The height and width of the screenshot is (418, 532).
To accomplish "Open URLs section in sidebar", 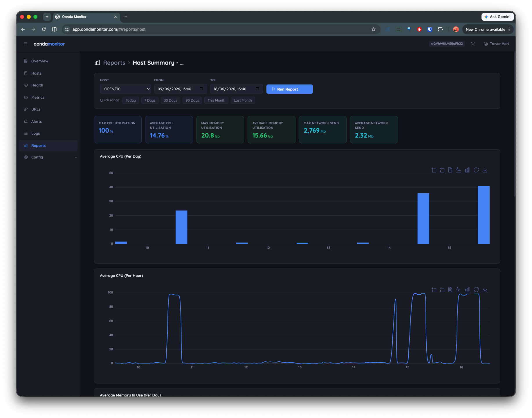I will (x=48, y=109).
